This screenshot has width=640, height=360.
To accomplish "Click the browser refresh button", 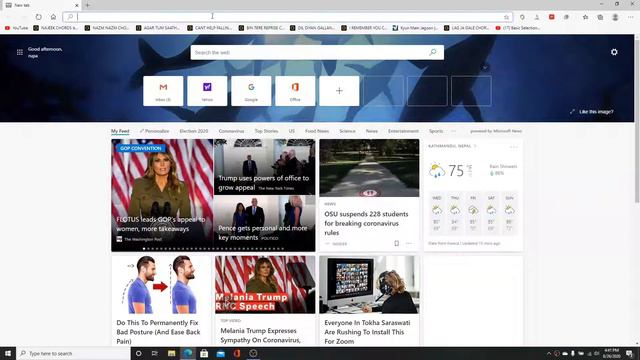I will 38,17.
